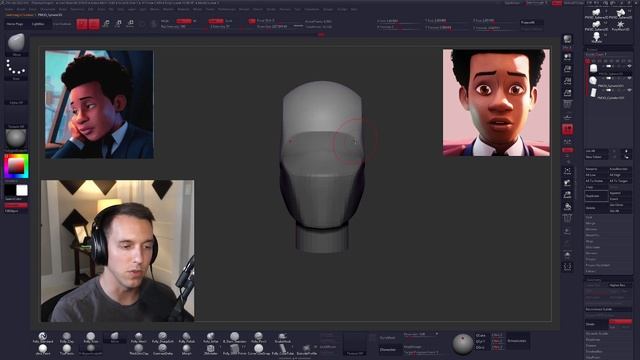Toggle Transp transparency mode

point(568,231)
